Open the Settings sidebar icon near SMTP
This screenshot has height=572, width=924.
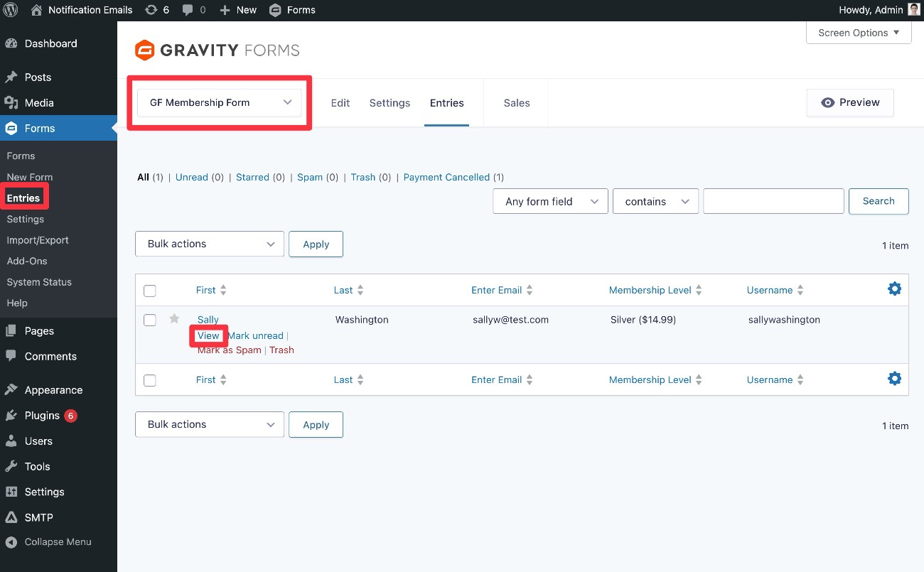pos(11,492)
